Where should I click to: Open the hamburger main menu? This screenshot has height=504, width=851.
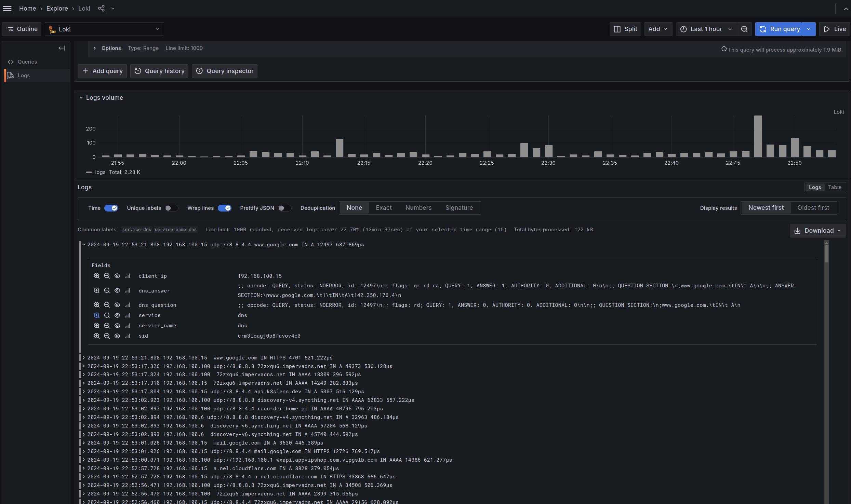point(7,9)
